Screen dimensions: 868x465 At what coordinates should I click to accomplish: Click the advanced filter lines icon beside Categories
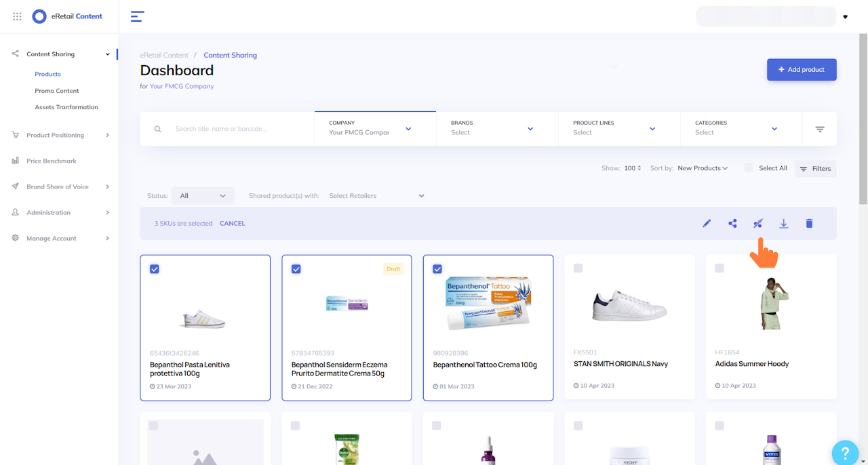pyautogui.click(x=820, y=129)
